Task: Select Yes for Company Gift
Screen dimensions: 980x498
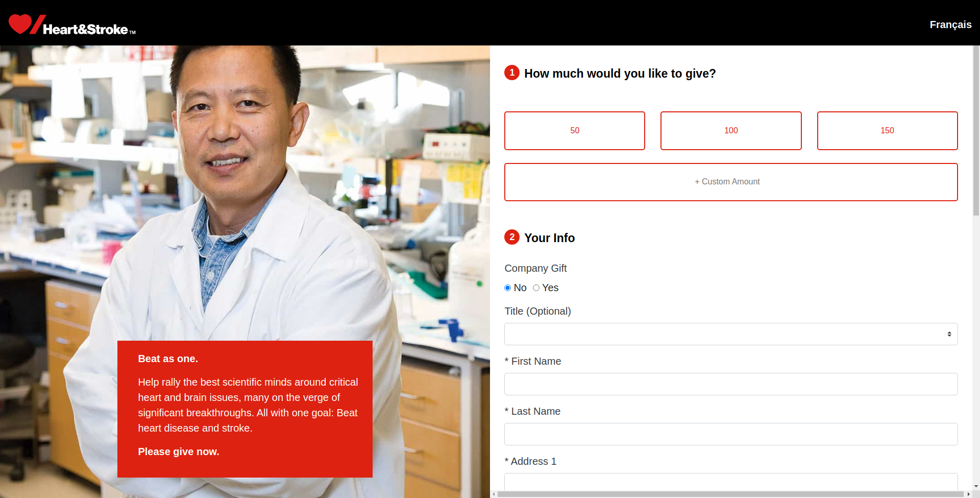Action: (536, 288)
